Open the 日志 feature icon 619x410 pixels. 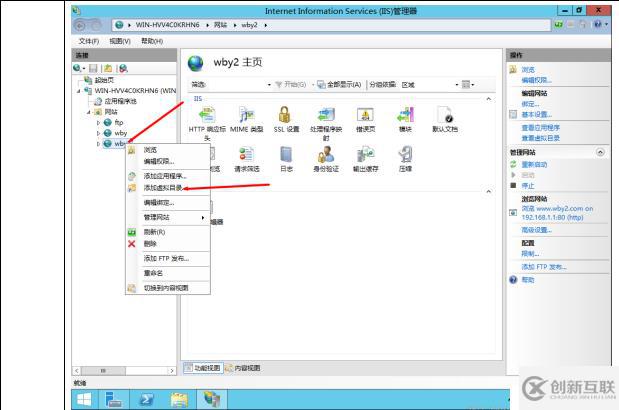click(286, 154)
